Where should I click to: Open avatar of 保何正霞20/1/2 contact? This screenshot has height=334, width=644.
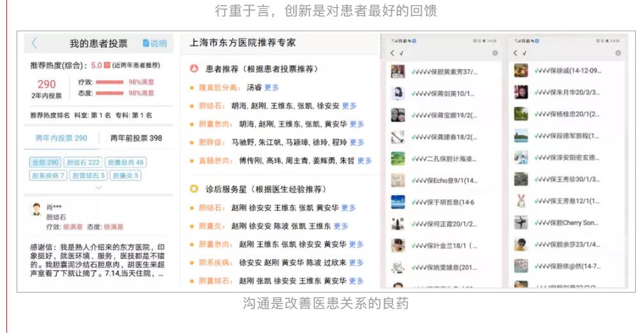tap(398, 224)
